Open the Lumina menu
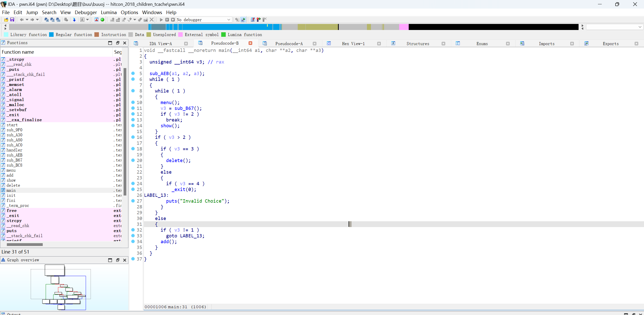The width and height of the screenshot is (644, 315). (x=109, y=12)
